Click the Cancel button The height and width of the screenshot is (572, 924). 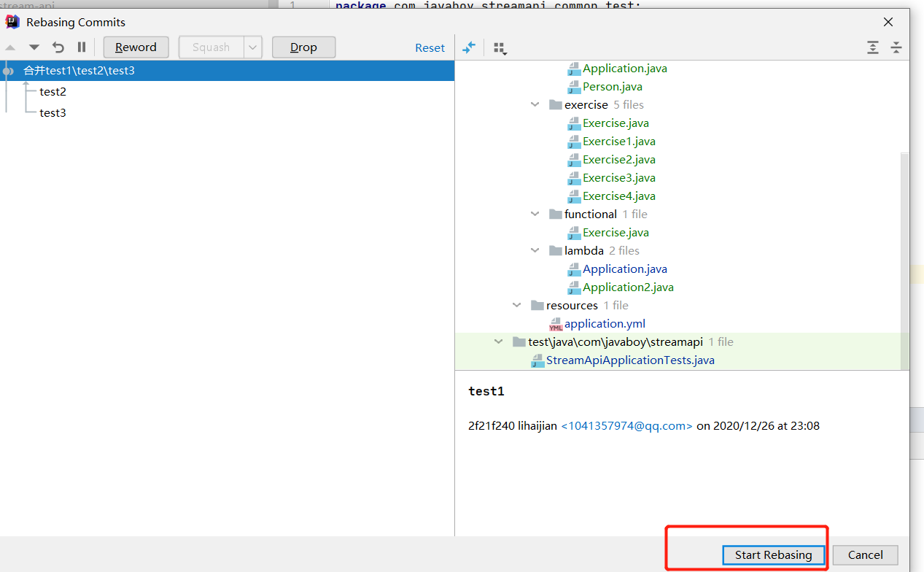(866, 554)
